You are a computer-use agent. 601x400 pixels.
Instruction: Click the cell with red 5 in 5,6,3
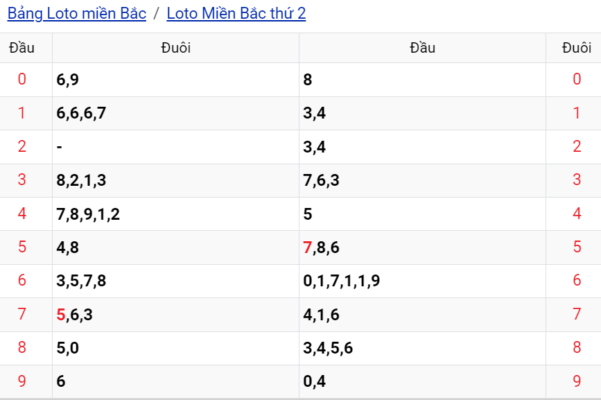pos(75,315)
